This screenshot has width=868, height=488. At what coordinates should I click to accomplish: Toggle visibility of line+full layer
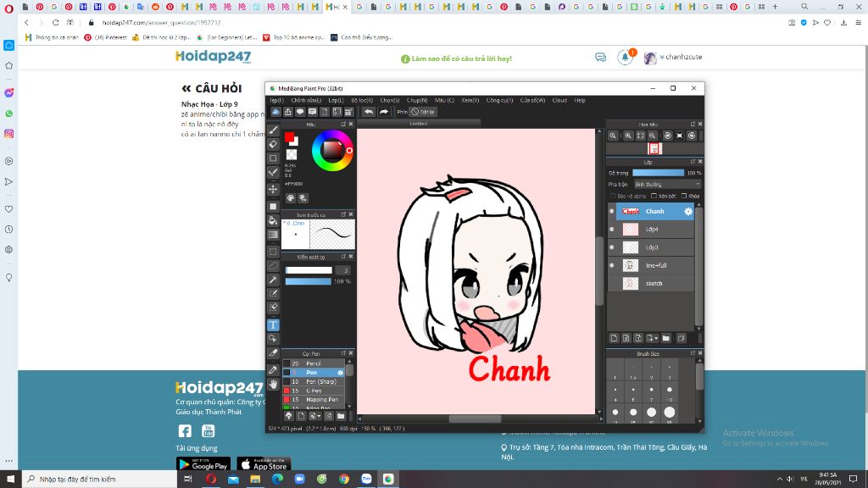[x=612, y=265]
